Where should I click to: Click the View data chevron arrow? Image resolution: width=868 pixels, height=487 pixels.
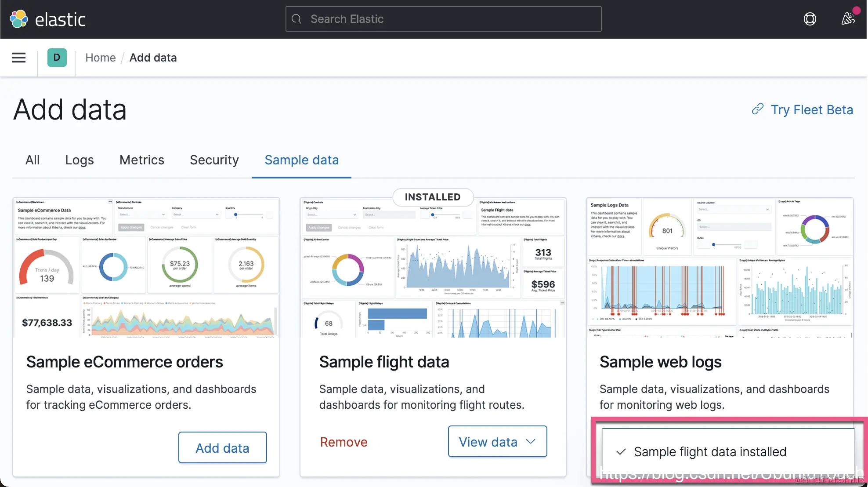click(x=531, y=441)
